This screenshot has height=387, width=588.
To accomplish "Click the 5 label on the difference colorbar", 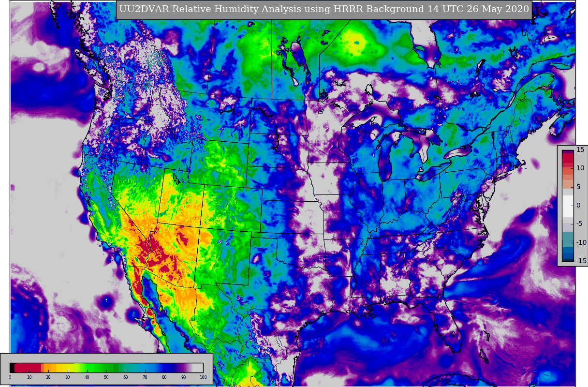I will 578,187.
